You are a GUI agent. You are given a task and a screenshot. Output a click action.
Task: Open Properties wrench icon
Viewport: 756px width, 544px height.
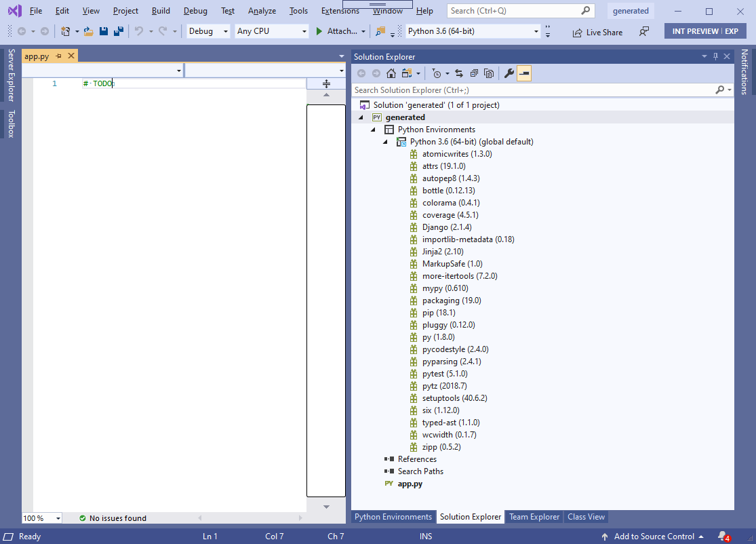509,73
